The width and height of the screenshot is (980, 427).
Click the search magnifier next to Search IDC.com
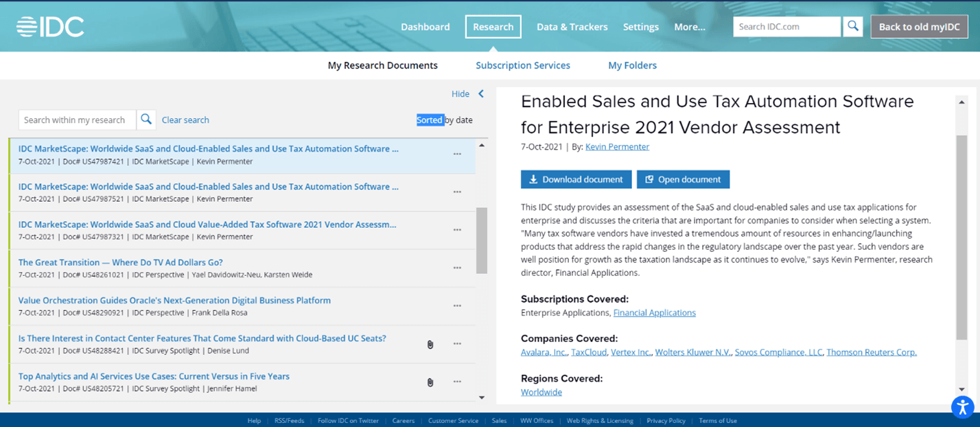(853, 27)
